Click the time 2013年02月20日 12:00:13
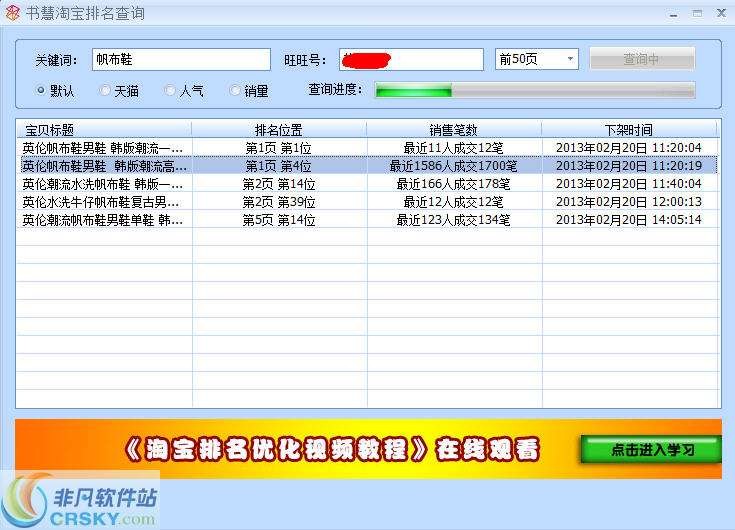This screenshot has width=735, height=530. click(629, 202)
